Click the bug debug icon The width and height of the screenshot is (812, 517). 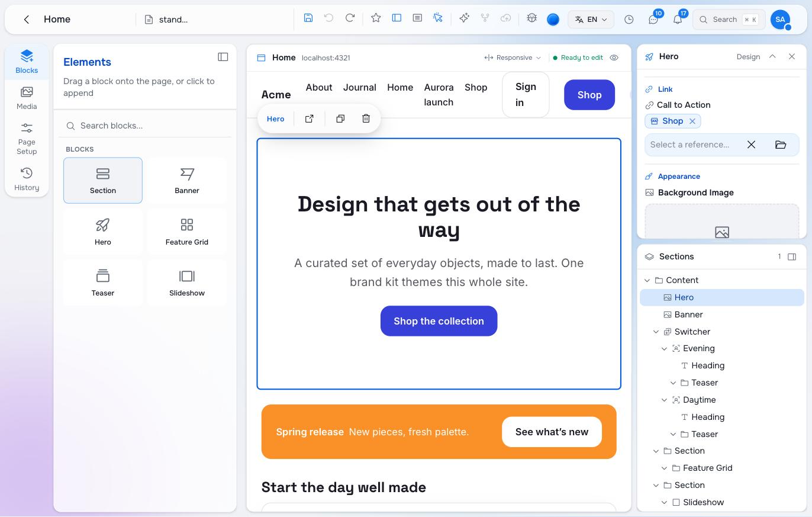(531, 18)
